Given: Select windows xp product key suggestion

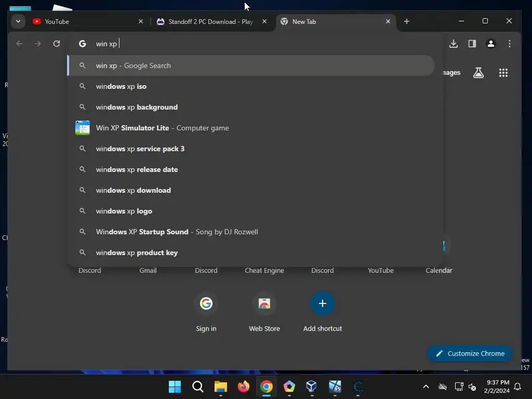Looking at the screenshot, I should point(251,252).
